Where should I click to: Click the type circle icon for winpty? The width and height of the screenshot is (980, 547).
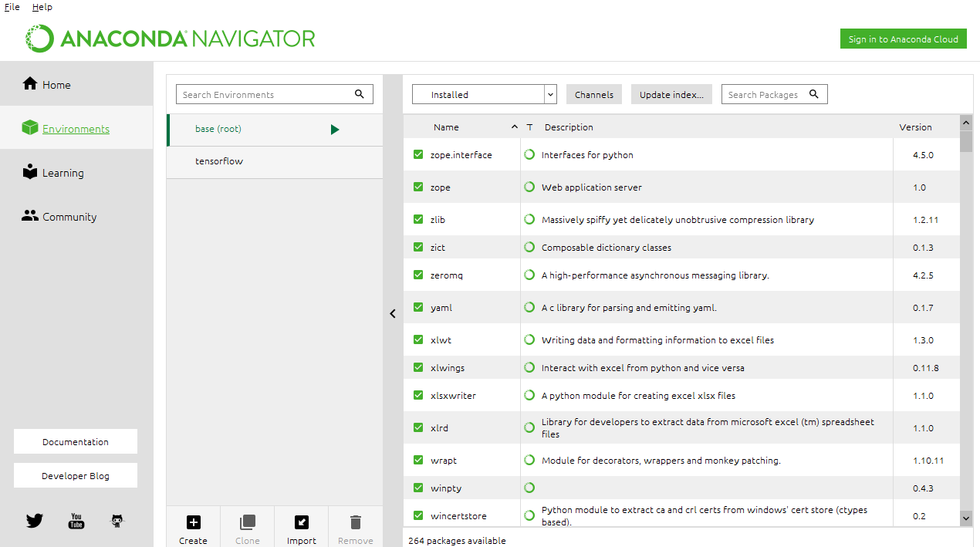click(529, 488)
